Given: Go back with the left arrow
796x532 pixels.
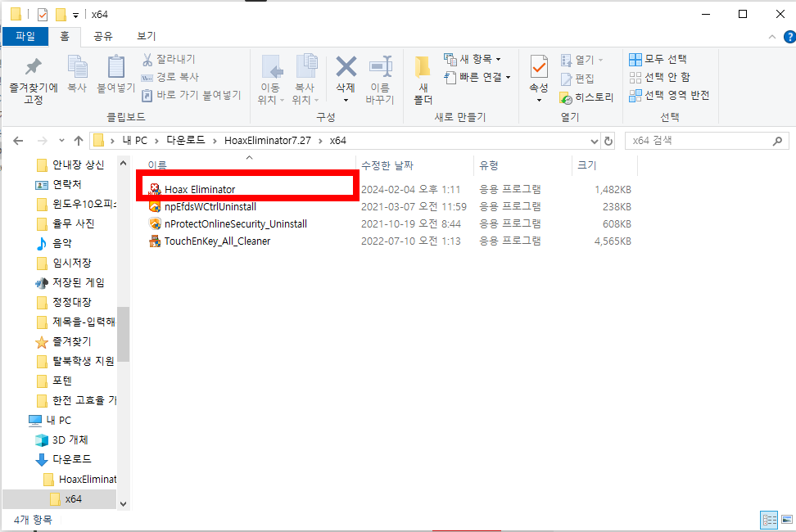Looking at the screenshot, I should pyautogui.click(x=18, y=141).
